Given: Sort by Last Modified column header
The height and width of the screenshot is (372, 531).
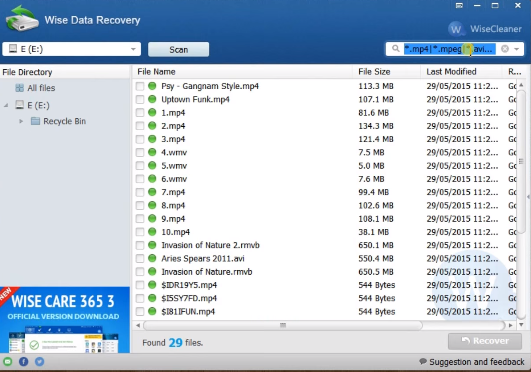Looking at the screenshot, I should (461, 71).
